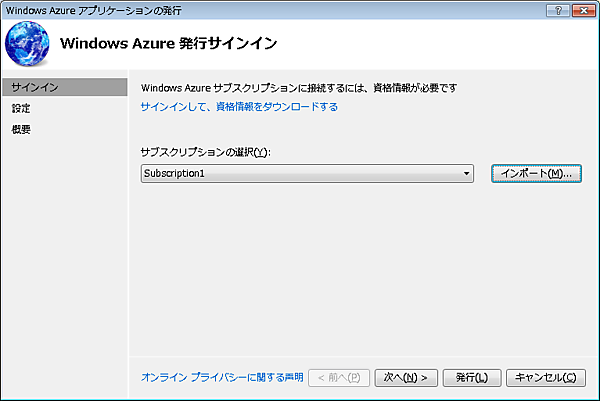Click the Windows Azure アプリケーションの発行 title text
Image resolution: width=600 pixels, height=401 pixels.
[93, 10]
